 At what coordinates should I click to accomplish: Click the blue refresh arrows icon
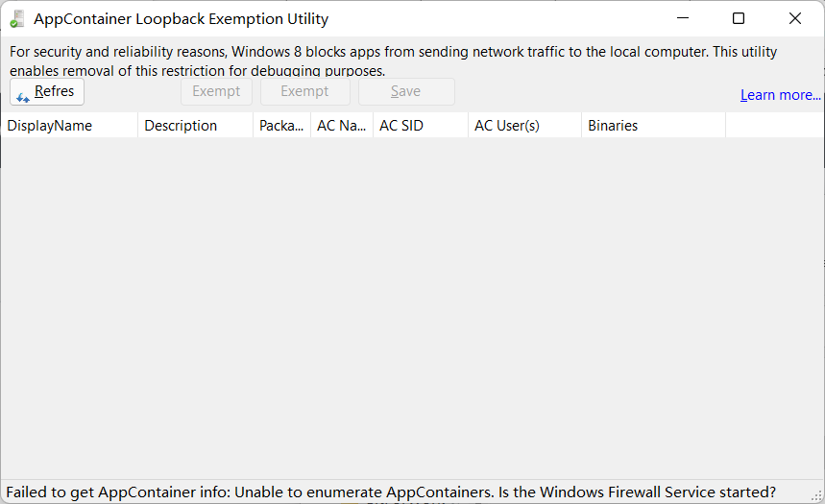[23, 96]
